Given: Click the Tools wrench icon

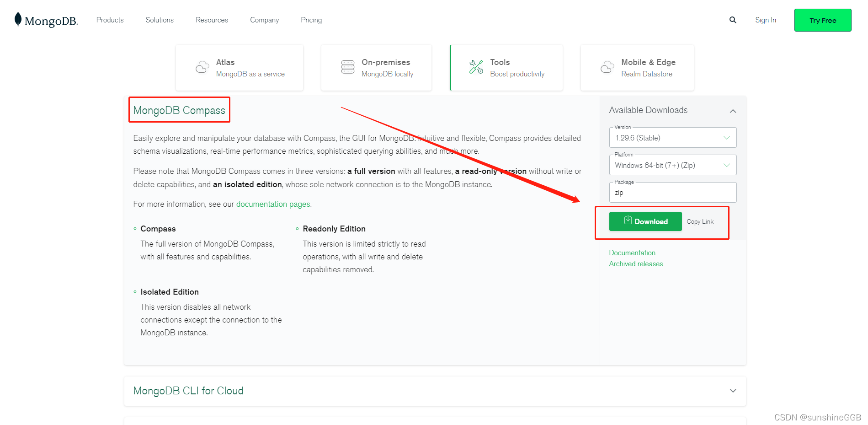Looking at the screenshot, I should 476,67.
